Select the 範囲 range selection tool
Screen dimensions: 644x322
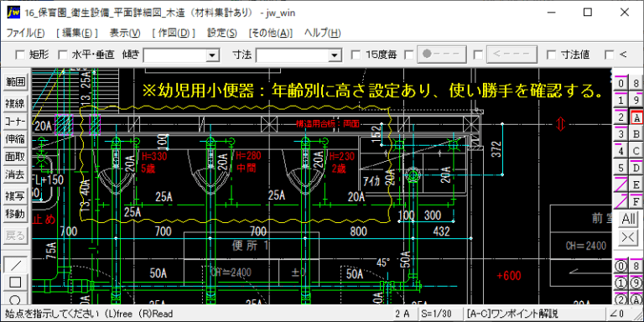[x=15, y=81]
